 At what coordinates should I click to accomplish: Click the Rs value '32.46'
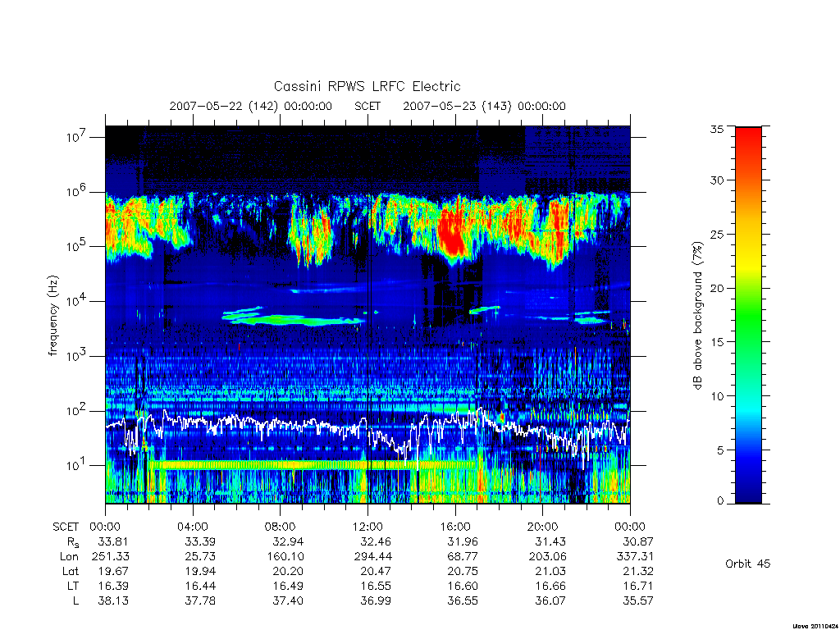376,541
